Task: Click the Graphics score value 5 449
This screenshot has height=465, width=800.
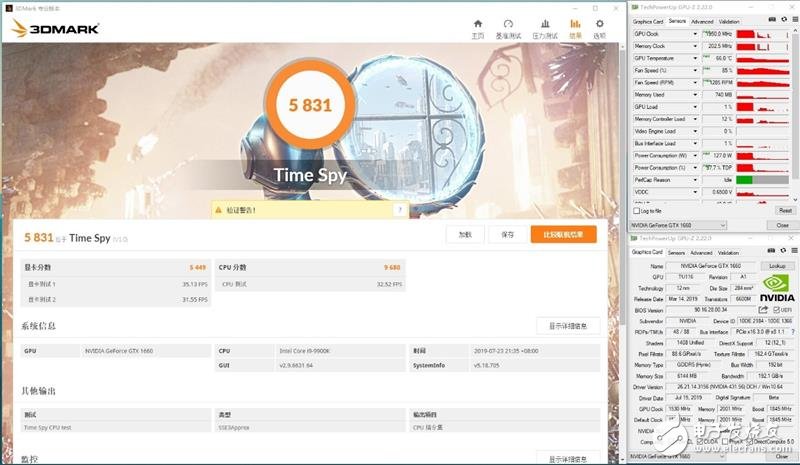Action: point(197,267)
